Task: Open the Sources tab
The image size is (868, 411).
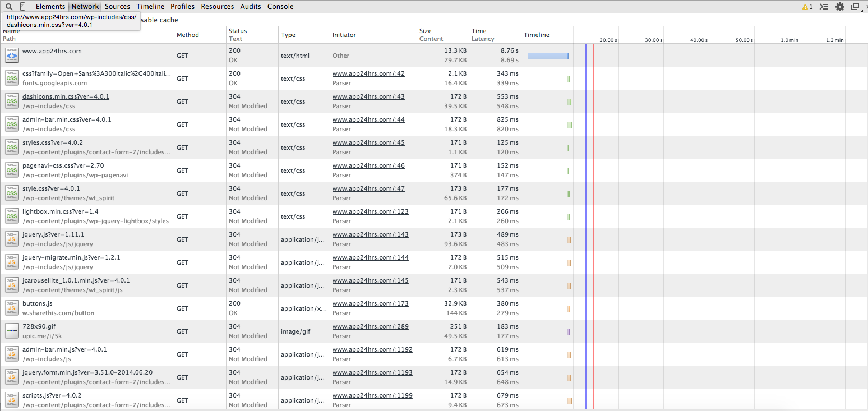Action: pos(117,7)
